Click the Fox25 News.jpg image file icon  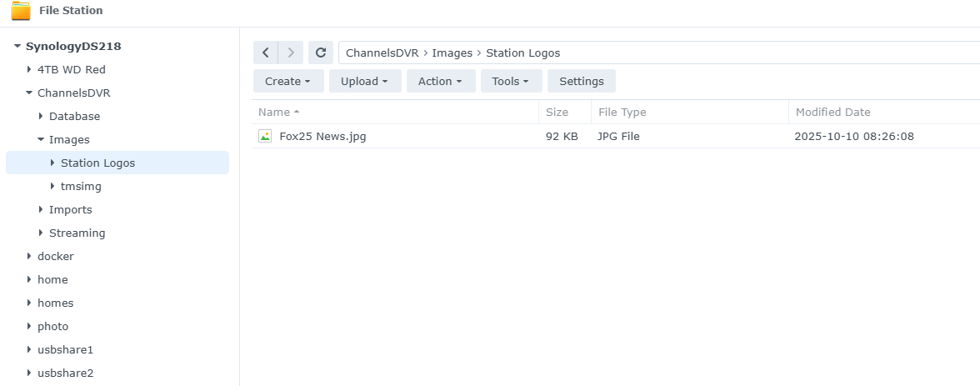pos(265,136)
